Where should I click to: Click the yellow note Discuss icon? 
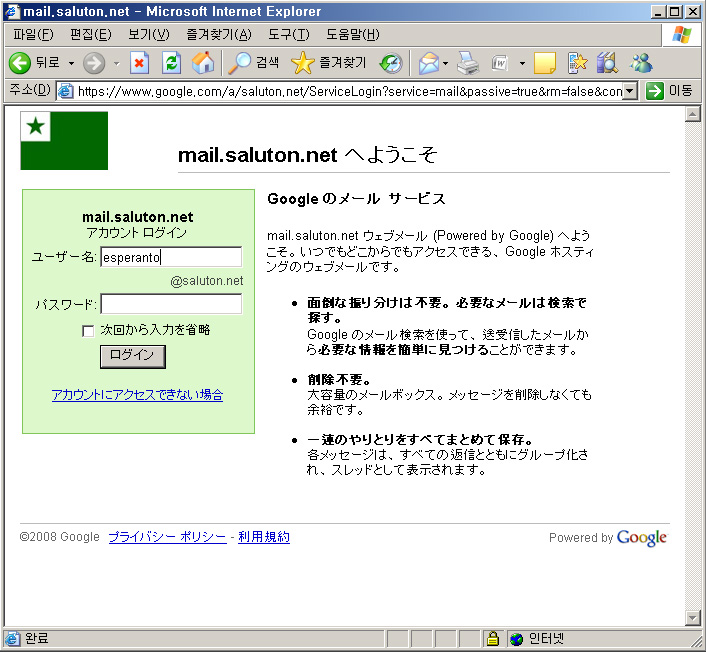544,63
